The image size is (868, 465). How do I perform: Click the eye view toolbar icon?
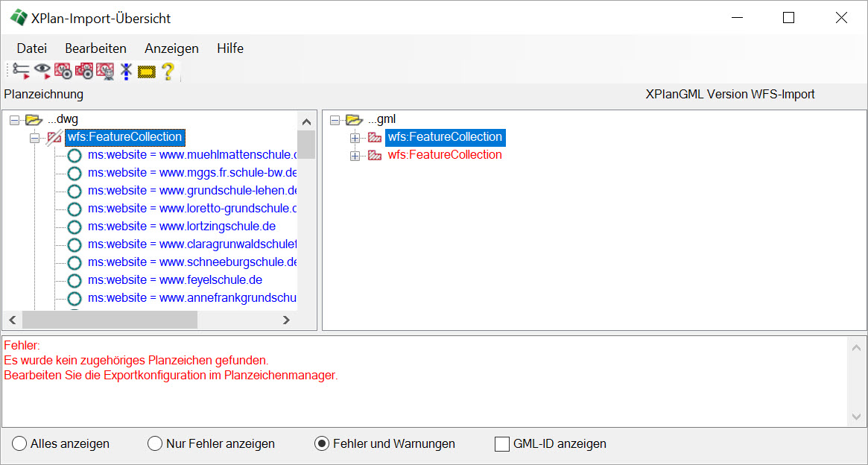point(42,71)
